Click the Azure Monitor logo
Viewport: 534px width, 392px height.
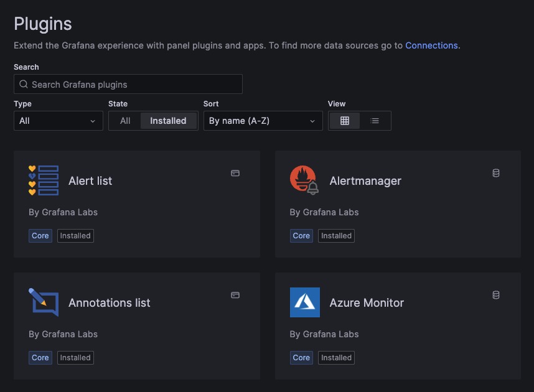click(304, 302)
